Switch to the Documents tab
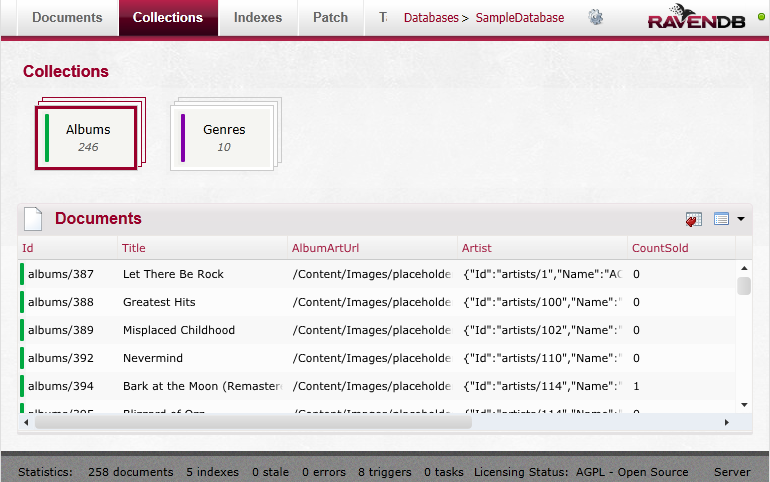This screenshot has height=482, width=770. 67,18
